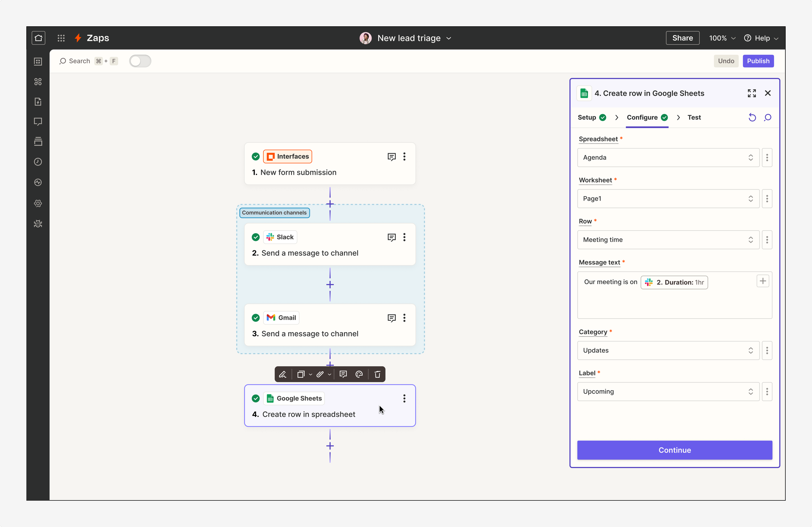Image resolution: width=812 pixels, height=527 pixels.
Task: Click the rename pencil icon in step toolbar
Action: click(283, 374)
